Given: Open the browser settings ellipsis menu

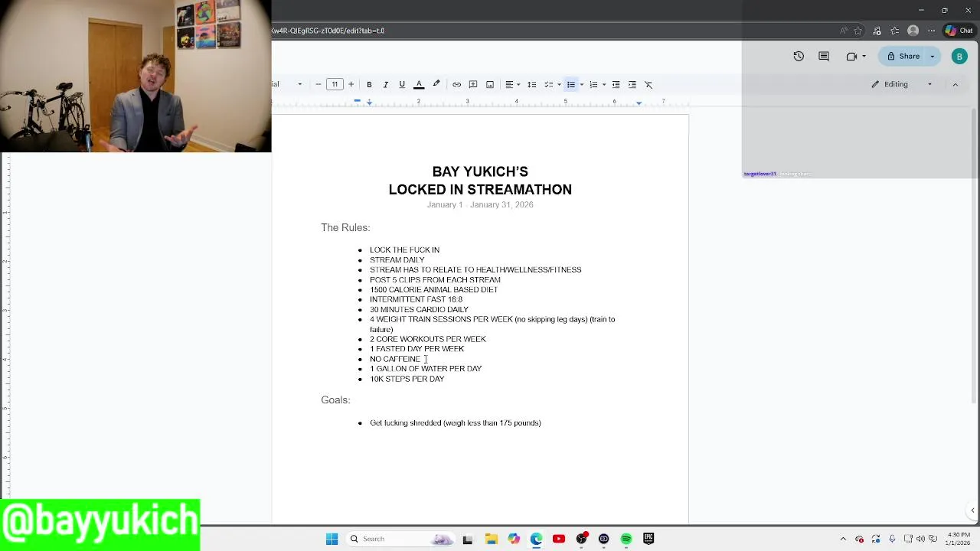Looking at the screenshot, I should pos(931,31).
